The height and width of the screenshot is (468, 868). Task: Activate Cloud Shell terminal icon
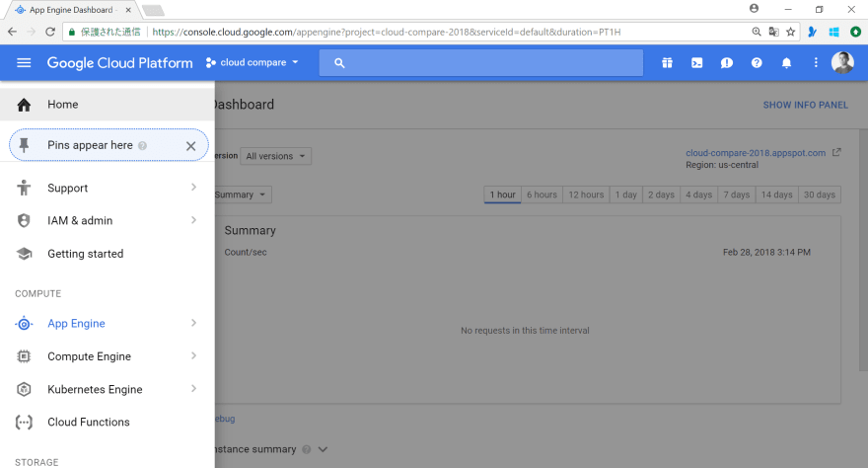click(697, 62)
